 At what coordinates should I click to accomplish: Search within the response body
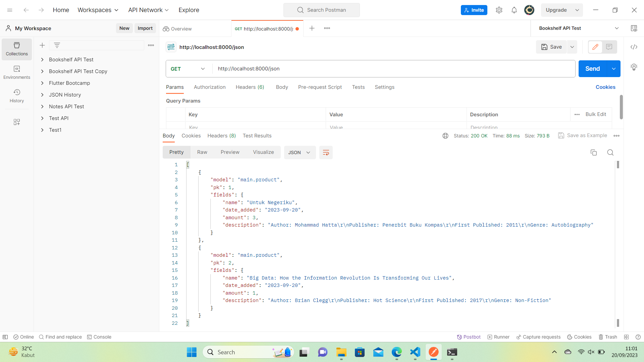tap(610, 153)
